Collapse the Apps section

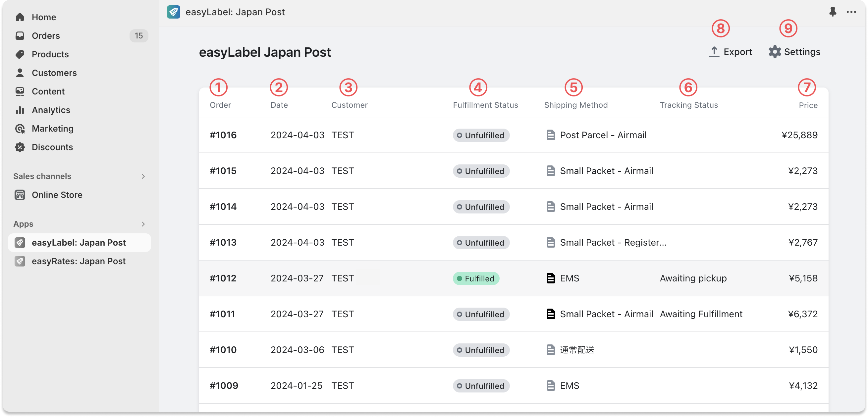coord(143,224)
